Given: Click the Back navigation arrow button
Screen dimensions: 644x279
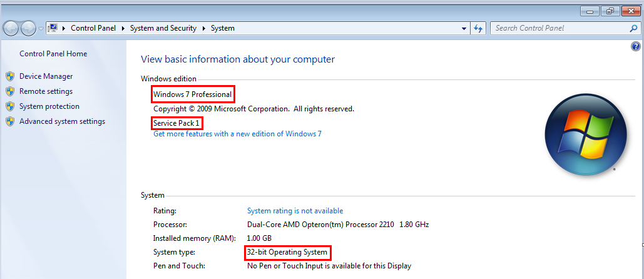Looking at the screenshot, I should click(x=11, y=28).
